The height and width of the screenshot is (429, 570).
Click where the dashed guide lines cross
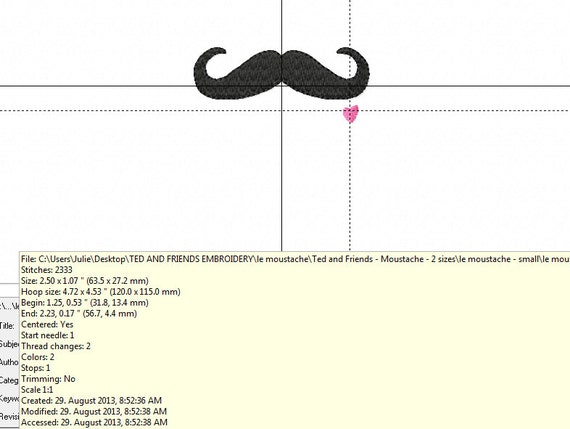coord(350,110)
